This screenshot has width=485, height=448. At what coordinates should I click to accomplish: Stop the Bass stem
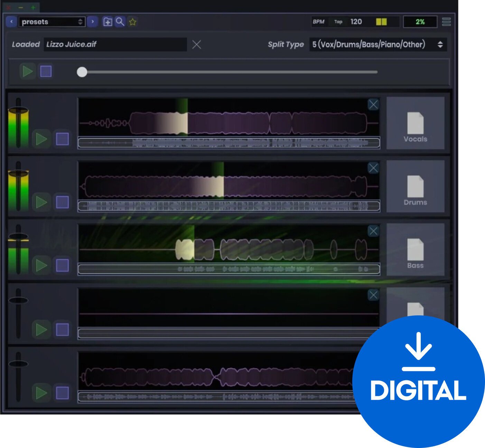(x=62, y=265)
